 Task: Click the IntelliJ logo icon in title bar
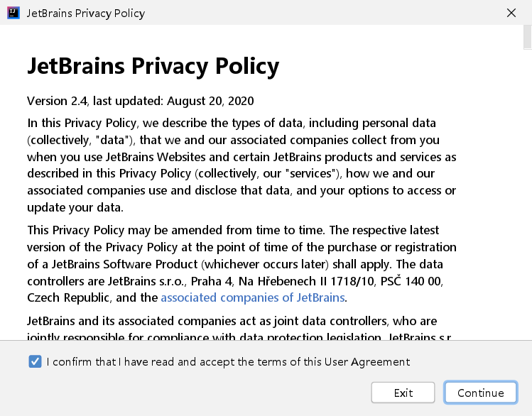[x=13, y=13]
